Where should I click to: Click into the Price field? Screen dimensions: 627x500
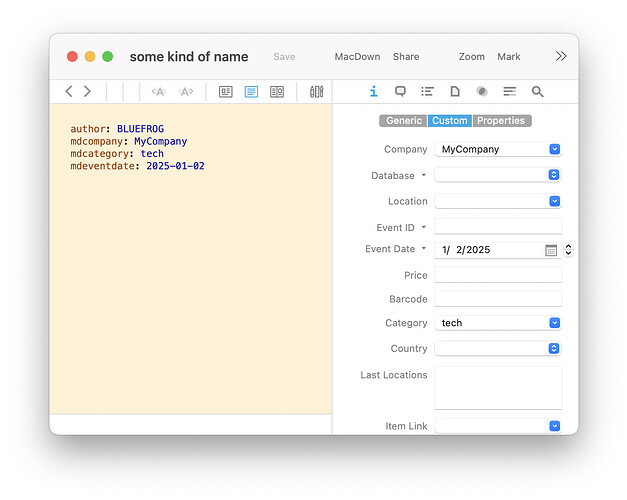click(498, 275)
